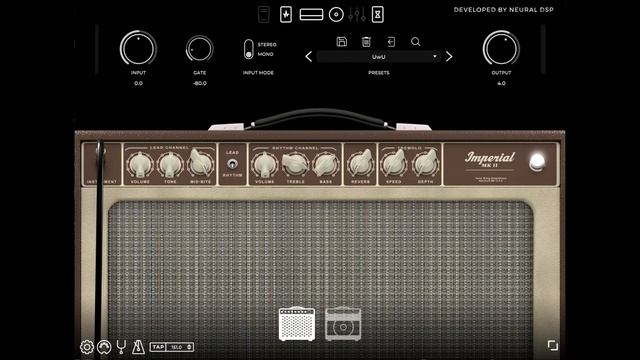This screenshot has width=640, height=360.
Task: Save the current preset
Action: click(342, 42)
